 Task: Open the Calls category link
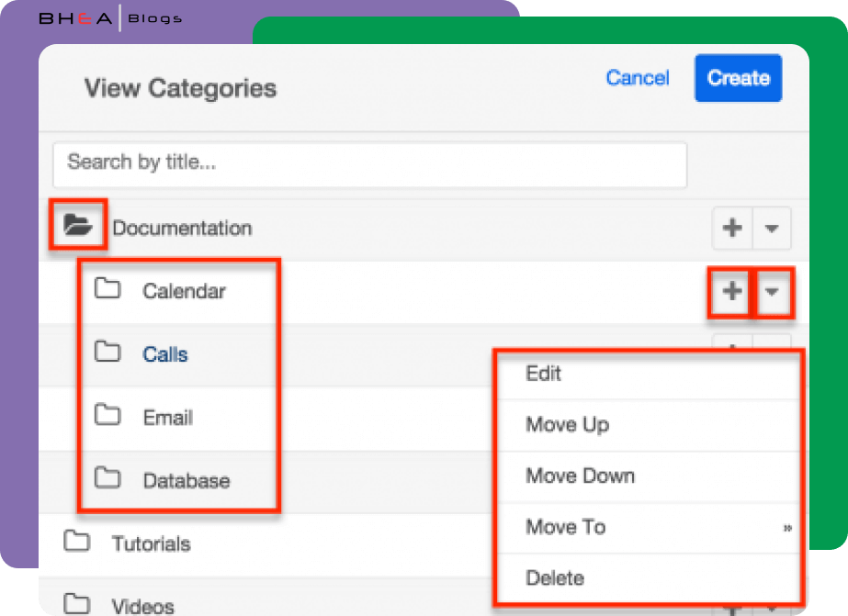(165, 354)
